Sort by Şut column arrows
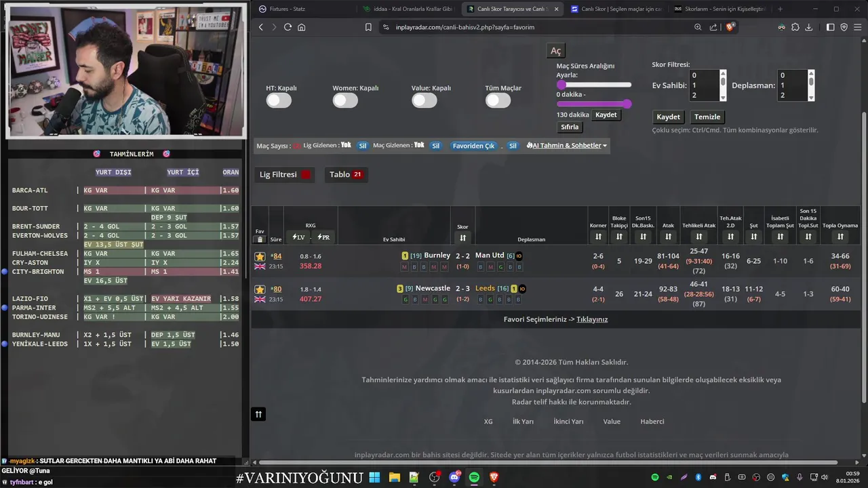This screenshot has width=868, height=488. (x=753, y=237)
